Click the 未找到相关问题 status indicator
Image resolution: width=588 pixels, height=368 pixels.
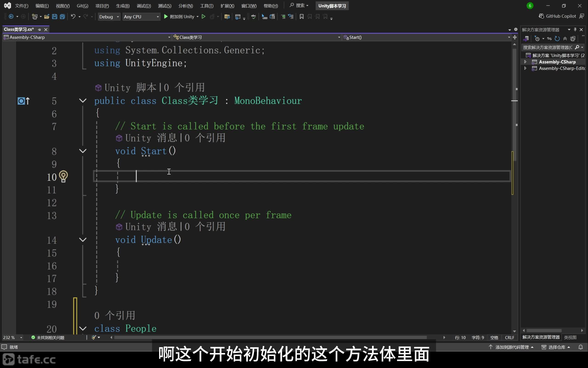click(48, 338)
